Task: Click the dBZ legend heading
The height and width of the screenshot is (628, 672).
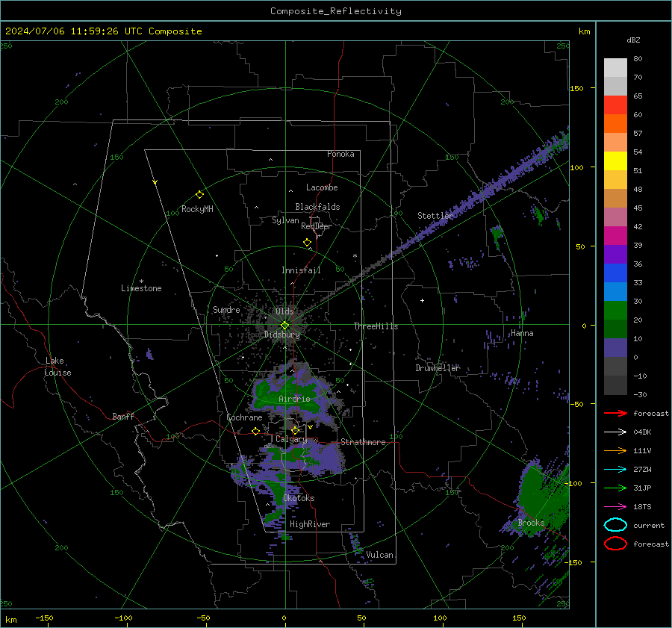Action: click(633, 40)
